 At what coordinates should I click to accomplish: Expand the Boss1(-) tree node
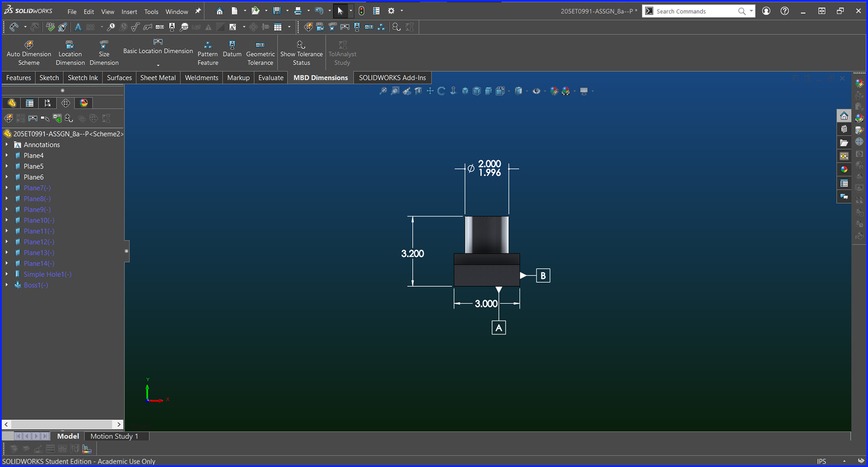[x=7, y=285]
